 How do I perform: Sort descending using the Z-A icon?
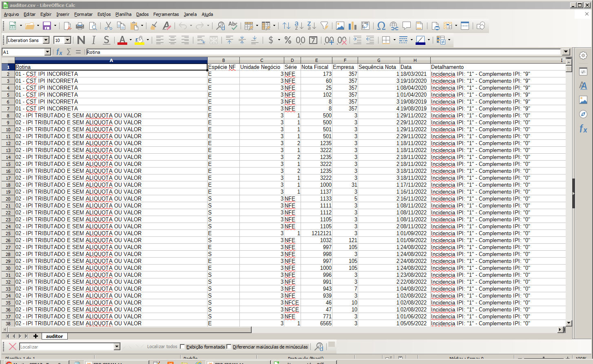click(312, 26)
